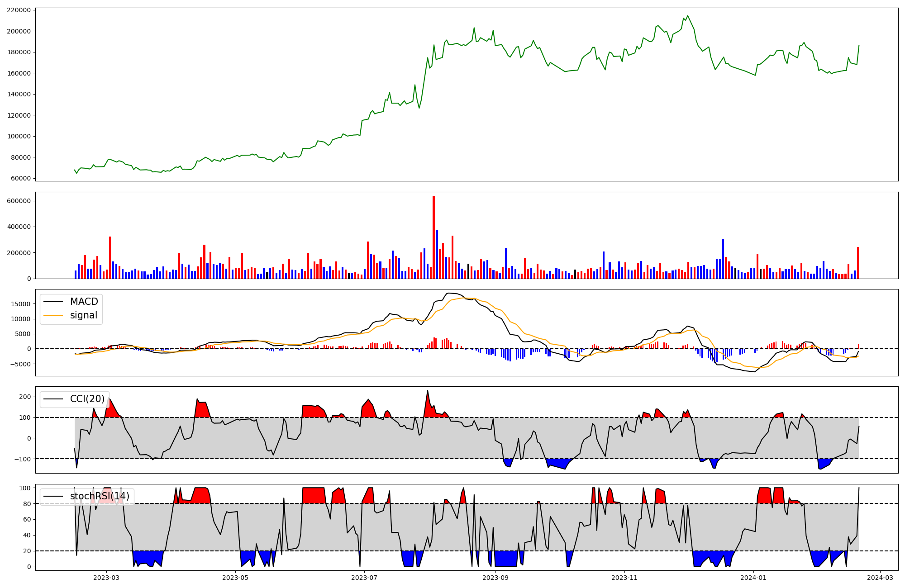Click the 60000 price axis label
Screen dimensions: 905x588
tap(21, 178)
